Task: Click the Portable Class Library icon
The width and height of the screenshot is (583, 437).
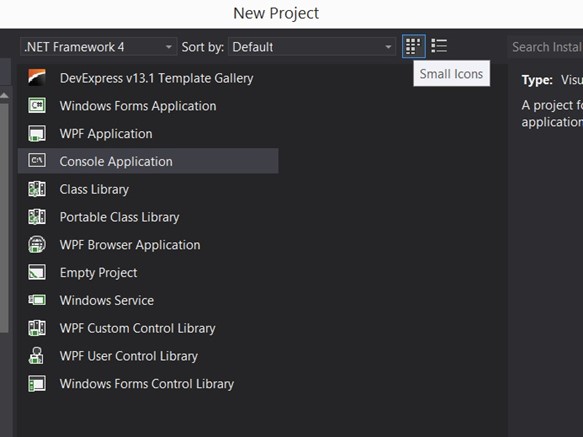Action: pyautogui.click(x=37, y=217)
